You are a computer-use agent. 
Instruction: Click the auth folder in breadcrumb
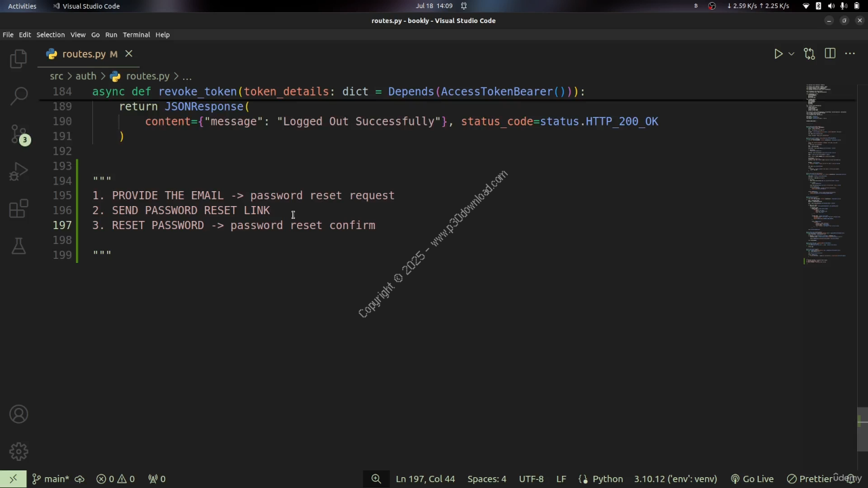click(x=85, y=76)
